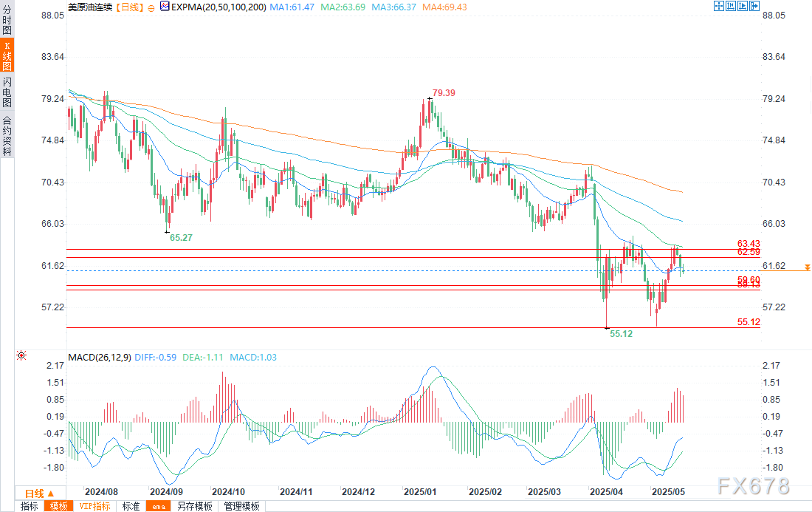The height and width of the screenshot is (512, 812).
Task: Switch to the 标准 template
Action: click(x=131, y=506)
